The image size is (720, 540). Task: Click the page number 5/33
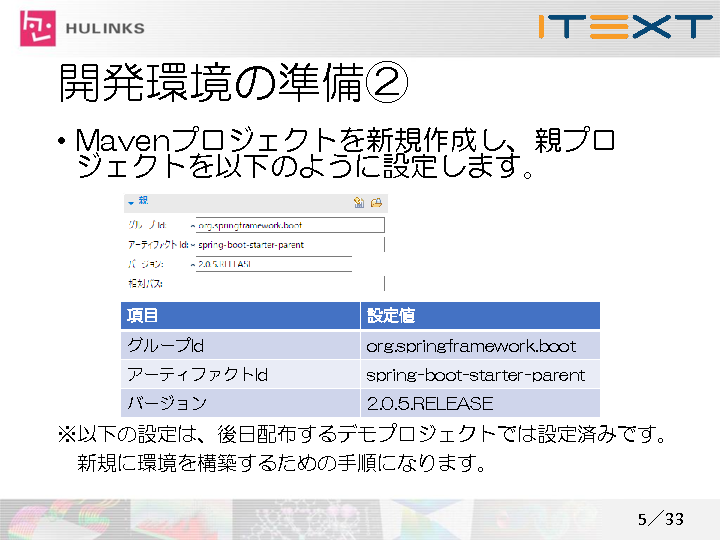[661, 519]
